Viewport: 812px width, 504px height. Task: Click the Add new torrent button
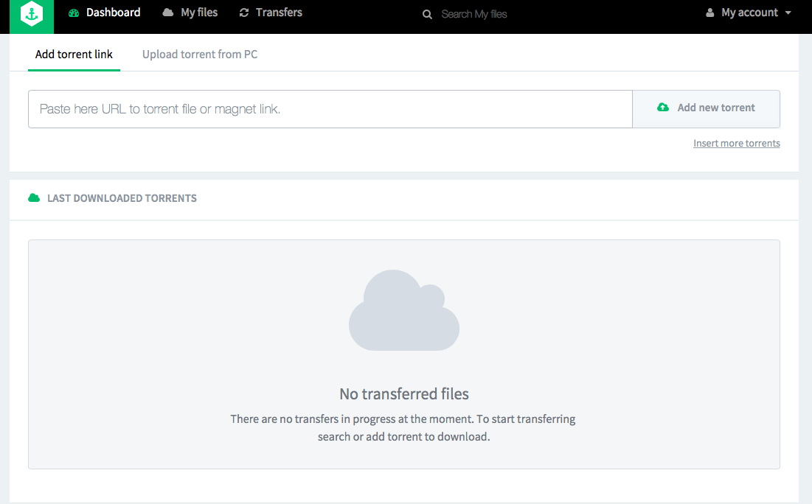(x=707, y=108)
